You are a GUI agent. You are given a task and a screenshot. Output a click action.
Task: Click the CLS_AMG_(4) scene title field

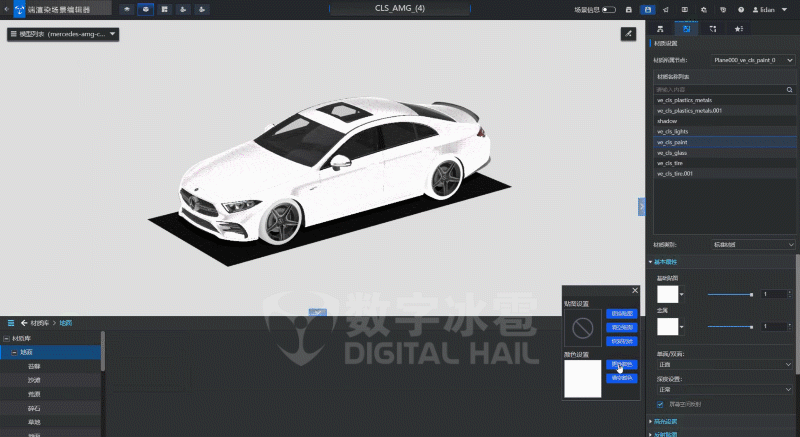pos(399,9)
